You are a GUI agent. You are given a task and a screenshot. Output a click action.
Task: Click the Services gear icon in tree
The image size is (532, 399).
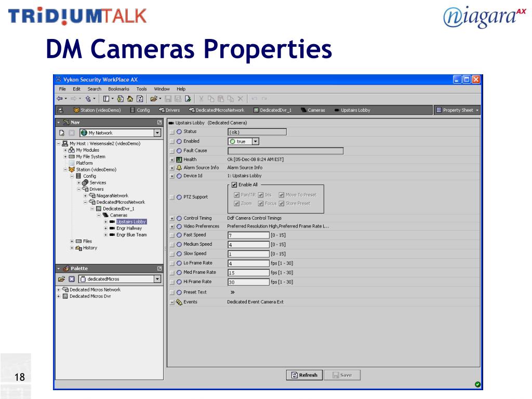[x=85, y=182]
